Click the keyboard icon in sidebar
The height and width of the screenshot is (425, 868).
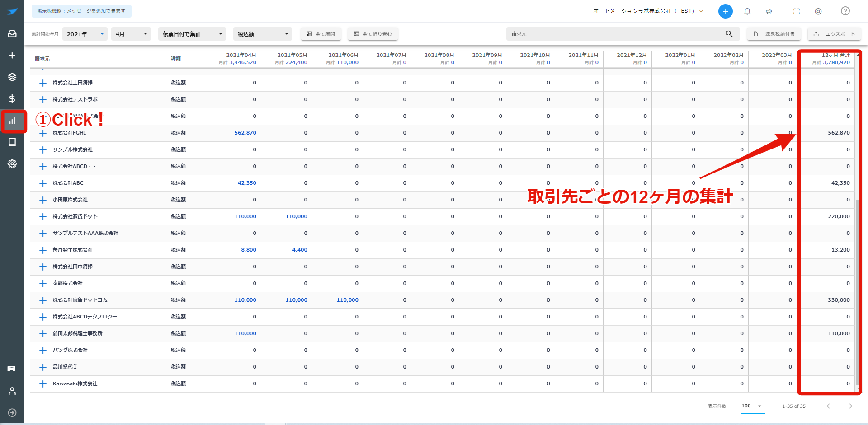pos(12,369)
